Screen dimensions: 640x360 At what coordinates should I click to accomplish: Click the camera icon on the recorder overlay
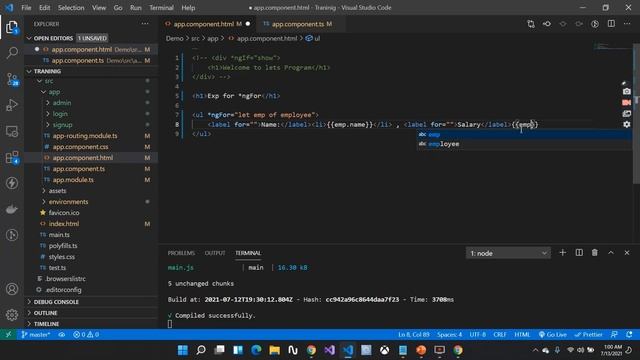(627, 91)
